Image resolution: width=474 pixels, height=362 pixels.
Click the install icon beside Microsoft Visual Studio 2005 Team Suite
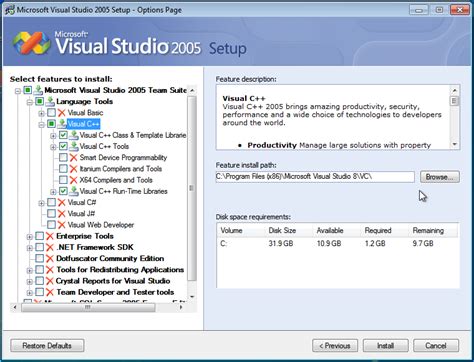pyautogui.click(x=38, y=90)
